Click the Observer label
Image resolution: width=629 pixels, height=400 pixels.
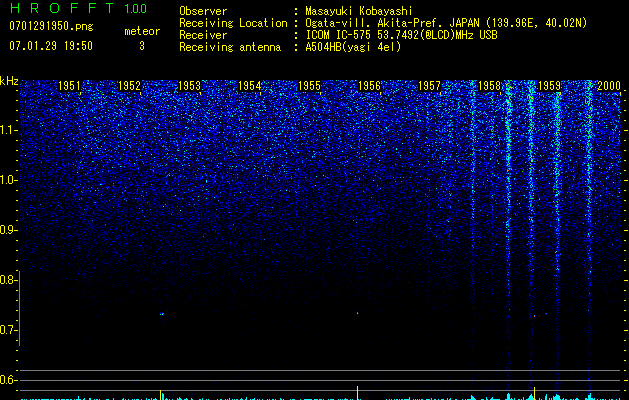pos(203,11)
